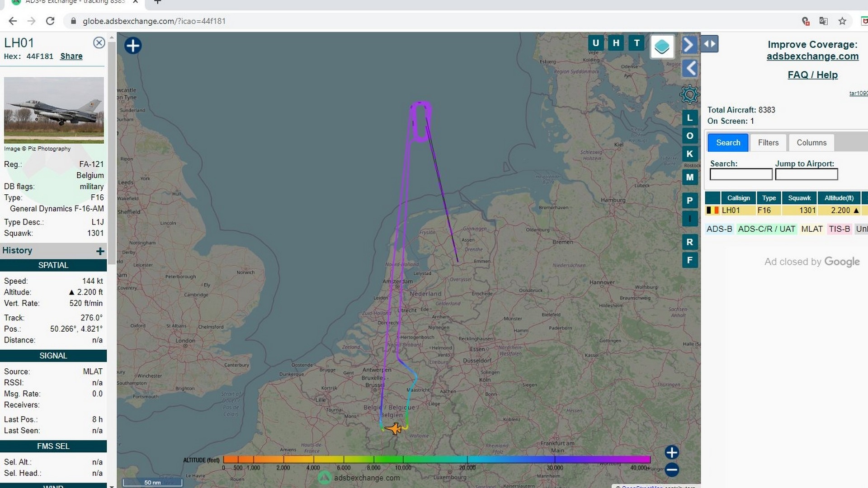This screenshot has width=868, height=488.
Task: Collapse the sidebar with left chevron
Action: click(690, 69)
